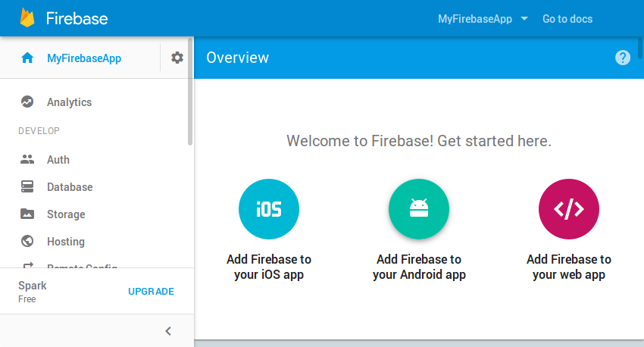Open project settings gear icon

point(177,58)
